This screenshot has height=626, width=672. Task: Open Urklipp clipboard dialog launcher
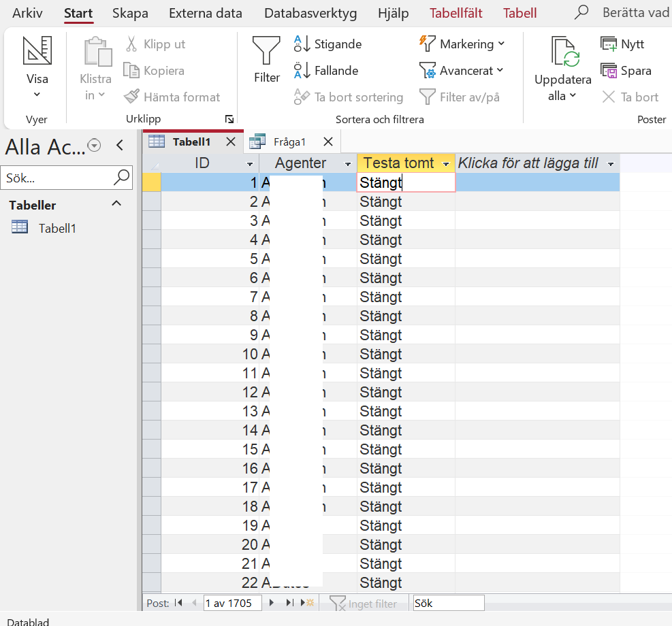(229, 119)
